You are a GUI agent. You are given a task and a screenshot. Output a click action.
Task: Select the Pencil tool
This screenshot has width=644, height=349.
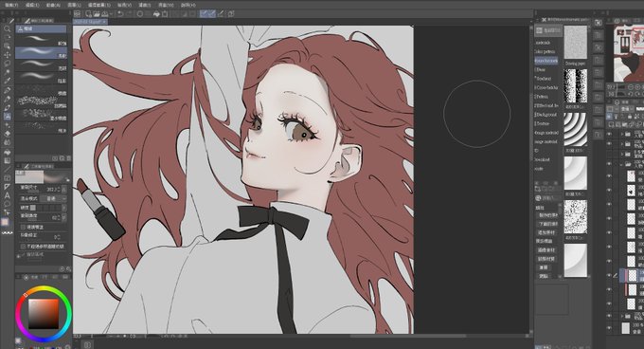7,99
